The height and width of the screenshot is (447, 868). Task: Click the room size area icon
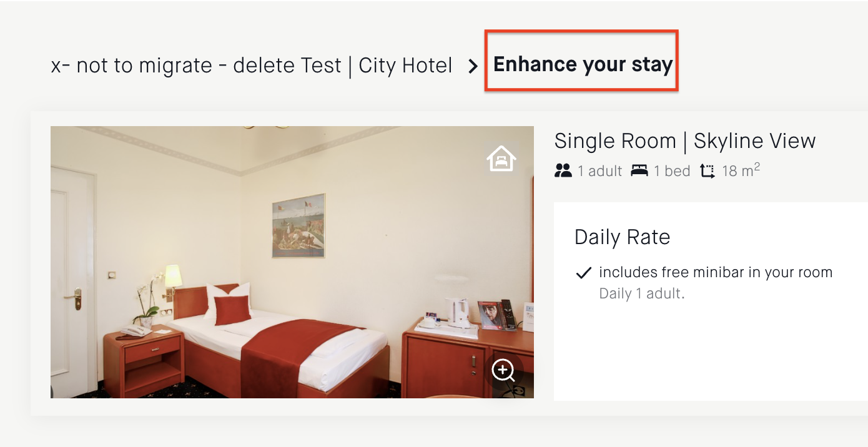click(x=707, y=171)
